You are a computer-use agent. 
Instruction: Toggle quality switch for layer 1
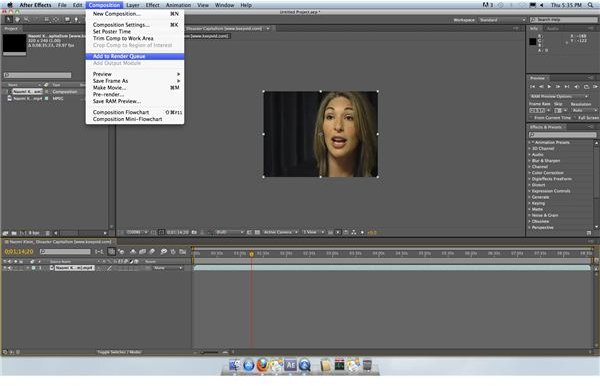click(x=109, y=268)
